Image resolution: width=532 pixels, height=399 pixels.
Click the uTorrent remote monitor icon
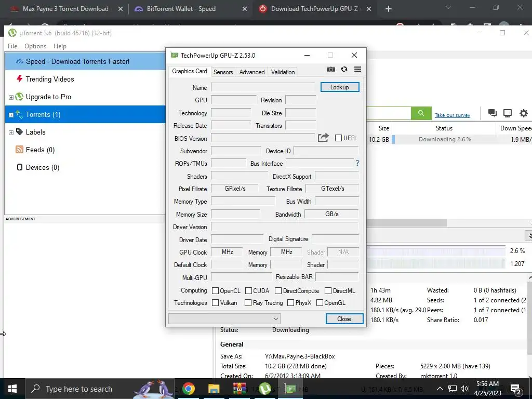click(x=508, y=113)
